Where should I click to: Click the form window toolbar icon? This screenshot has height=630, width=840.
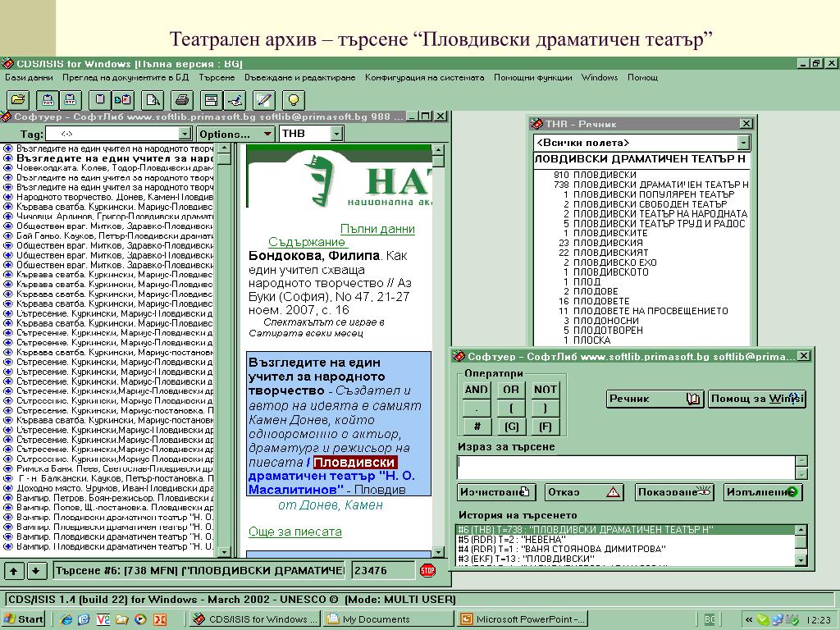211,99
